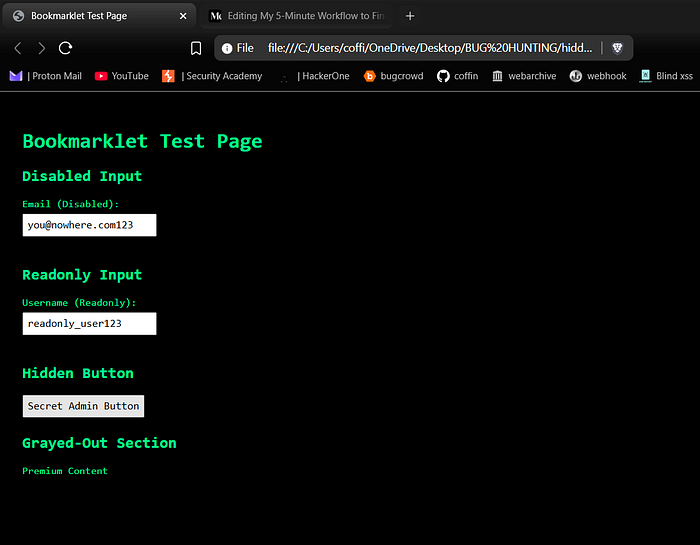Click the Username (Readonly) label
Screen dimensions: 700x545
[x=79, y=303]
